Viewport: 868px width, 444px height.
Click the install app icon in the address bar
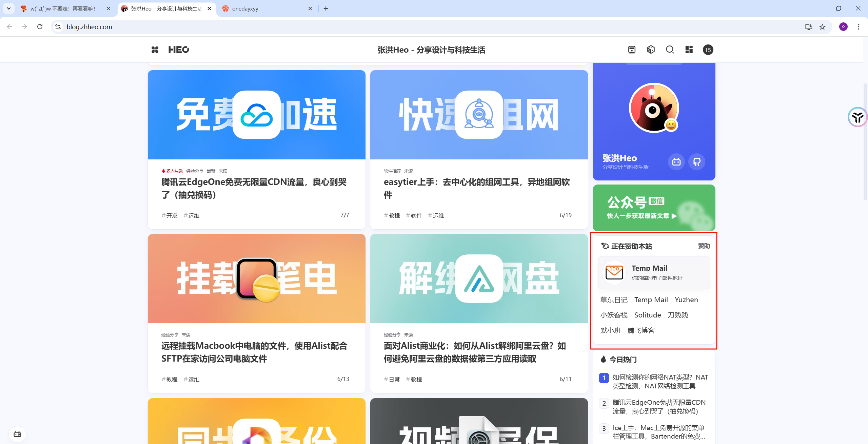coord(809,27)
